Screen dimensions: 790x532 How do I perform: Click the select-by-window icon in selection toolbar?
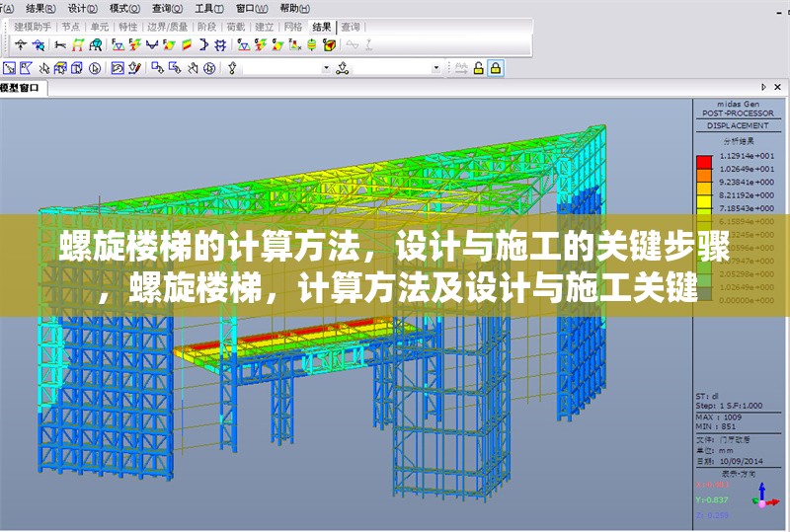[10, 68]
